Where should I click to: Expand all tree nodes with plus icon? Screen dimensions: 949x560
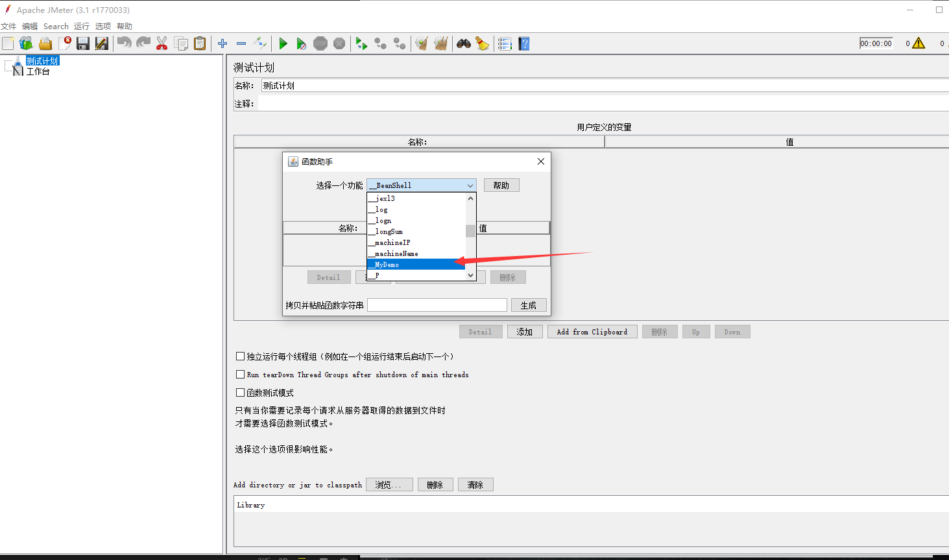(x=222, y=43)
